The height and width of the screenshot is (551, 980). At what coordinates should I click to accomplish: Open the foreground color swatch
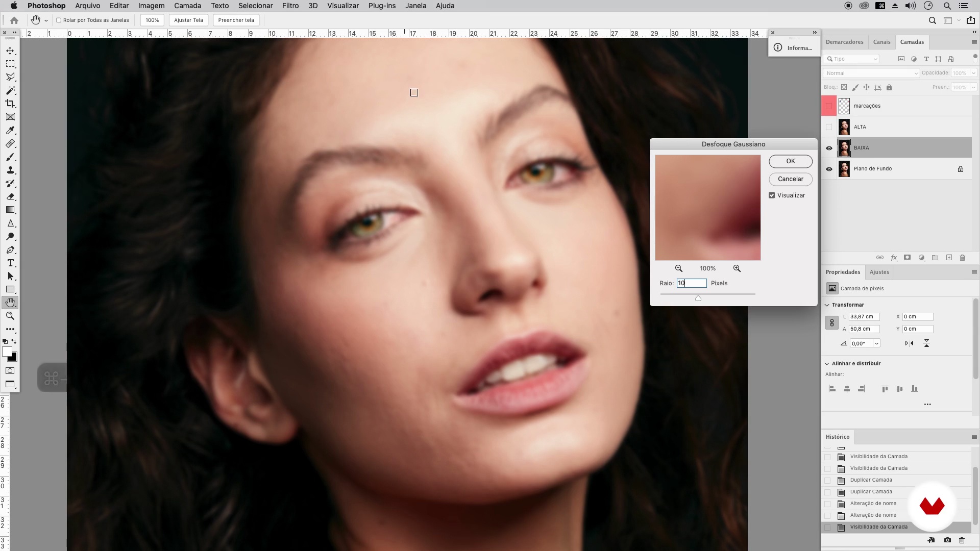coord(7,352)
